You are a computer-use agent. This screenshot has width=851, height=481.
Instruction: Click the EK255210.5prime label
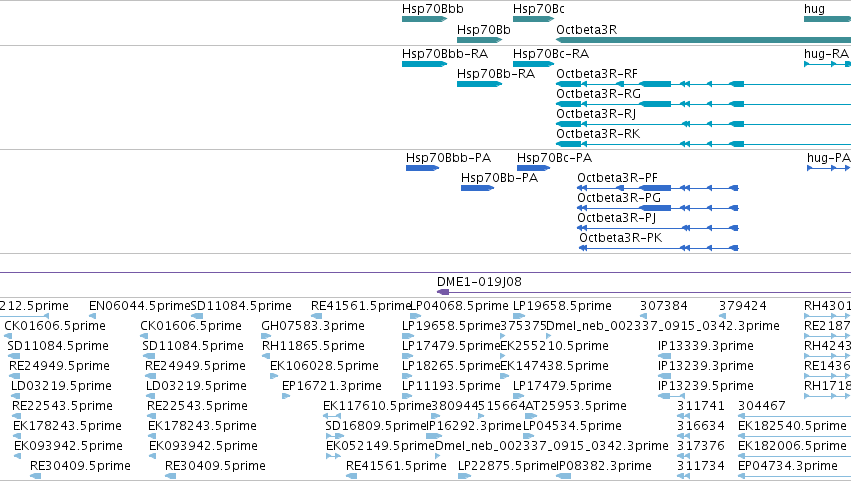tap(554, 346)
